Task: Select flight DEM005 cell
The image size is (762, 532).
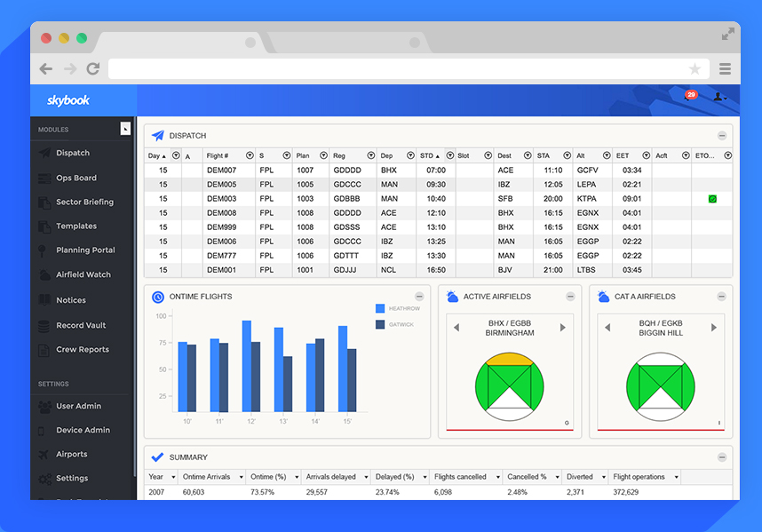Action: [222, 185]
